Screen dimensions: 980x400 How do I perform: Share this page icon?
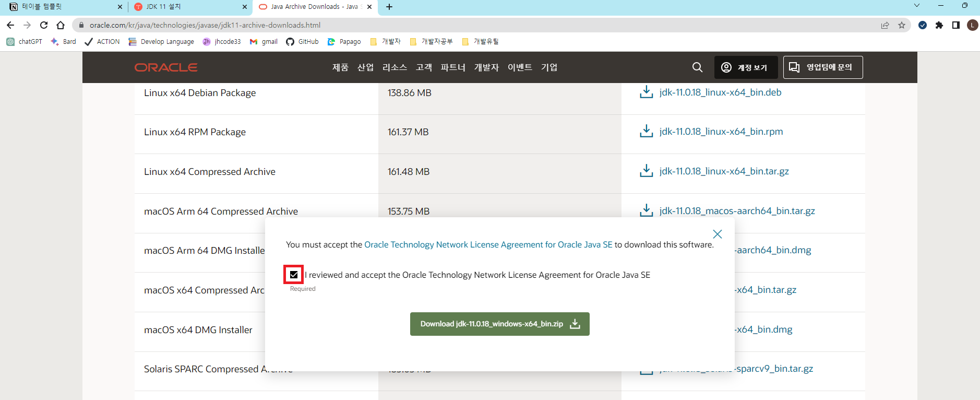(x=885, y=25)
